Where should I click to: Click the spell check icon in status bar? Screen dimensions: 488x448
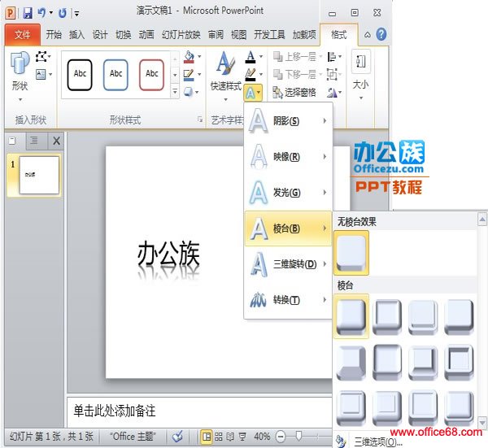coord(177,437)
